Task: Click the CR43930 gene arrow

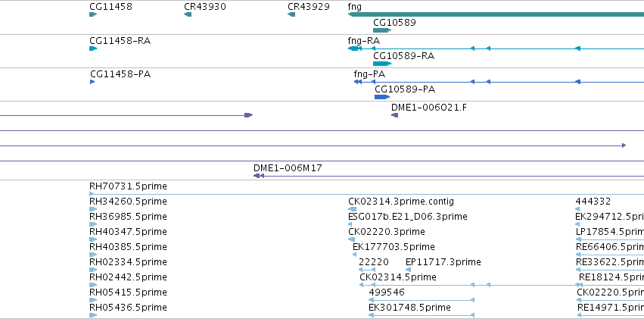Action: tap(188, 14)
